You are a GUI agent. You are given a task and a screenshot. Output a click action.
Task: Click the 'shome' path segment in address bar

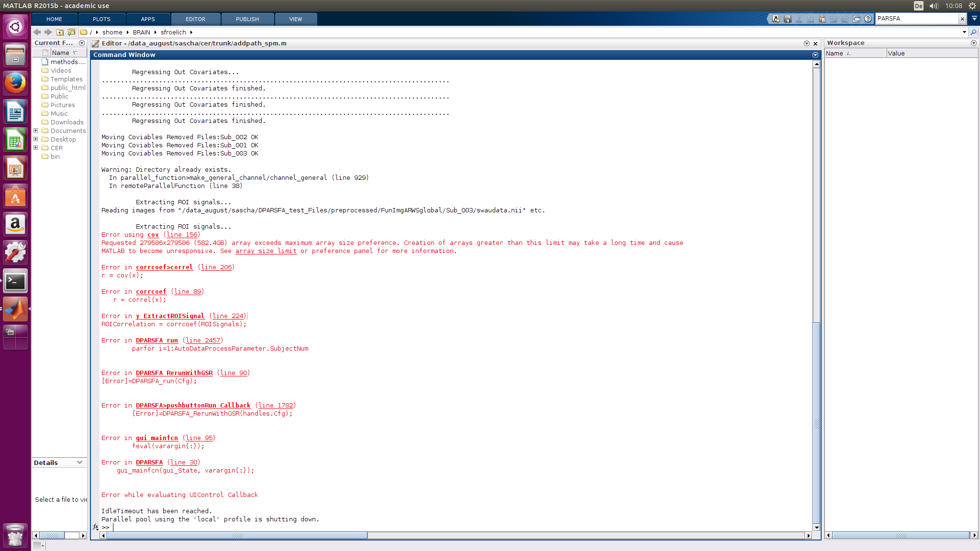click(x=112, y=32)
